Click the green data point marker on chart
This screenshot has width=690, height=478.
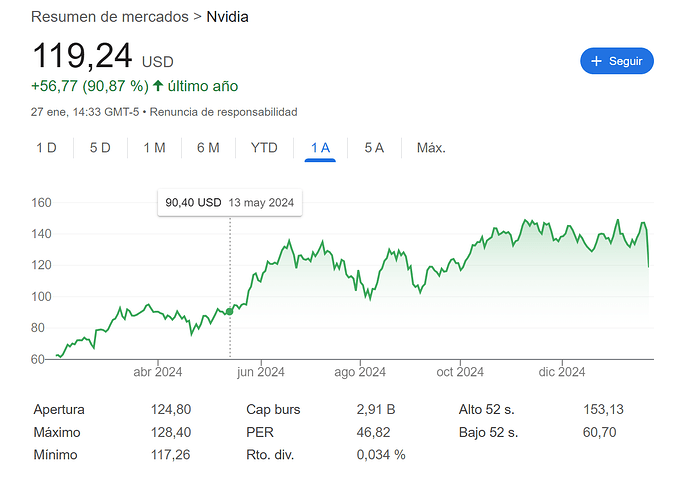tap(230, 311)
